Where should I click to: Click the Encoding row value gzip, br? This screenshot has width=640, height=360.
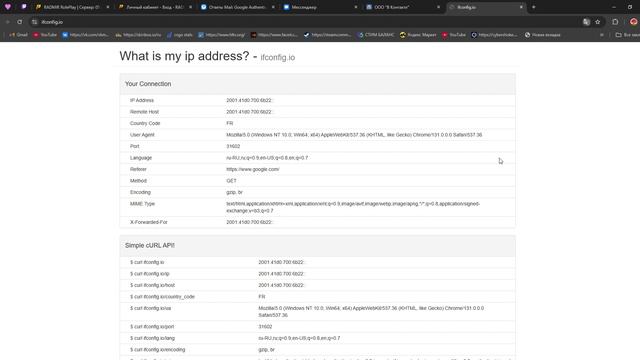(x=234, y=192)
